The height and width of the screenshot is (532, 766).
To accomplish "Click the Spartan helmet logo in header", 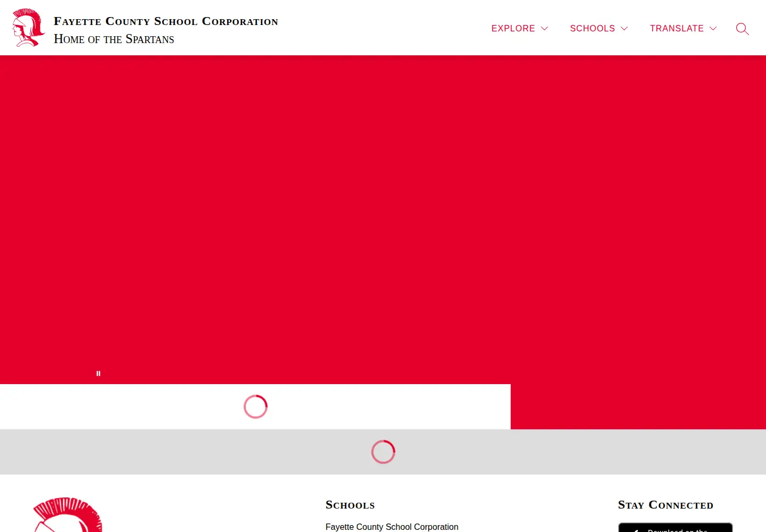I will point(29,28).
